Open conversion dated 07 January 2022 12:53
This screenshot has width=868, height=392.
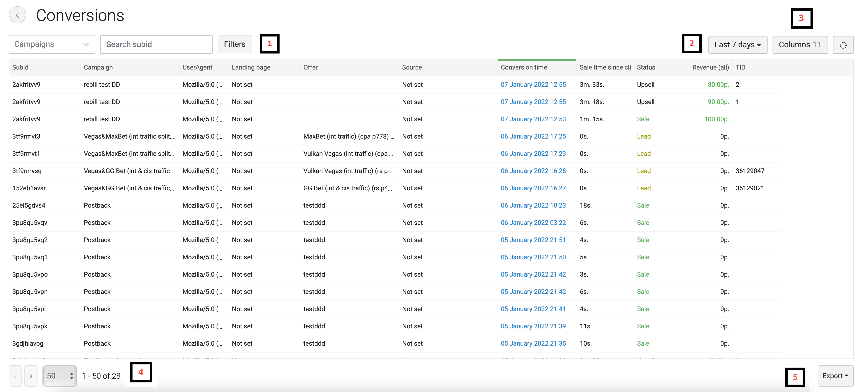coord(533,119)
